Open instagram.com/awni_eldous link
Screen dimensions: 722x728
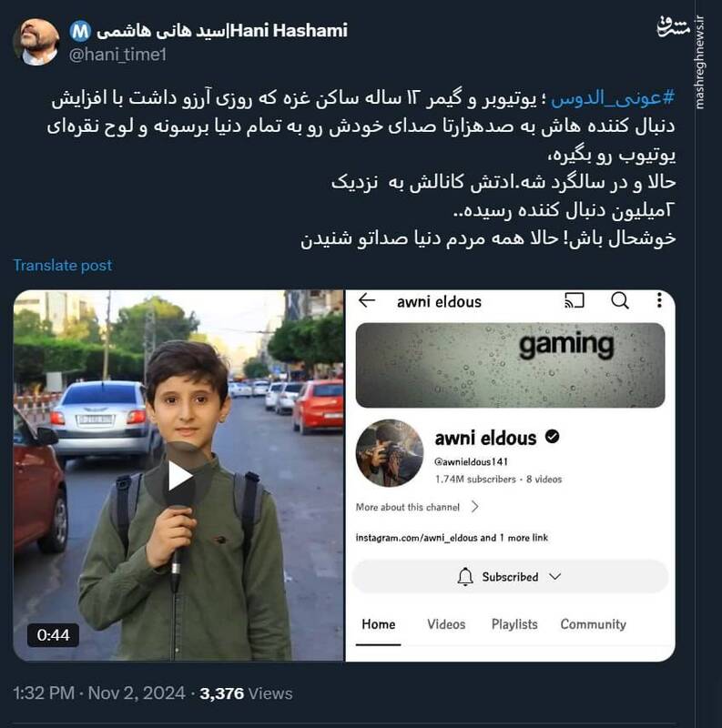(416, 538)
